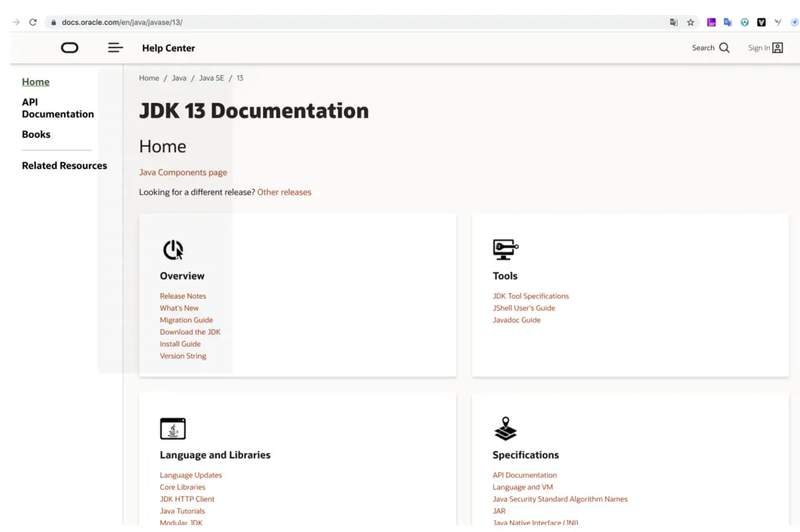Open the JDK HTTP Client link
This screenshot has height=532, width=800.
click(187, 499)
